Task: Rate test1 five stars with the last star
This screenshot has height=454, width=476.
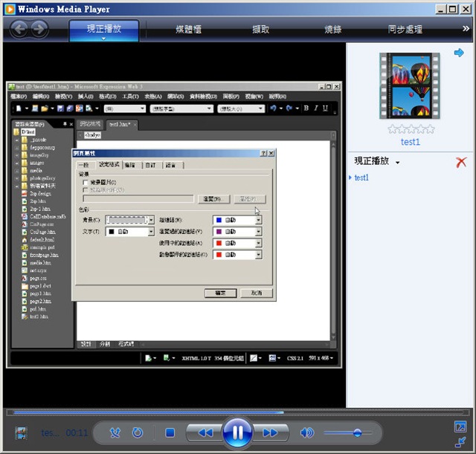Action: pyautogui.click(x=430, y=129)
